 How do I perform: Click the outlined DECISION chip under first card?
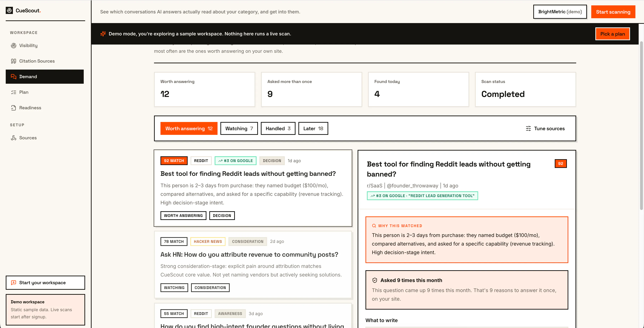click(222, 216)
